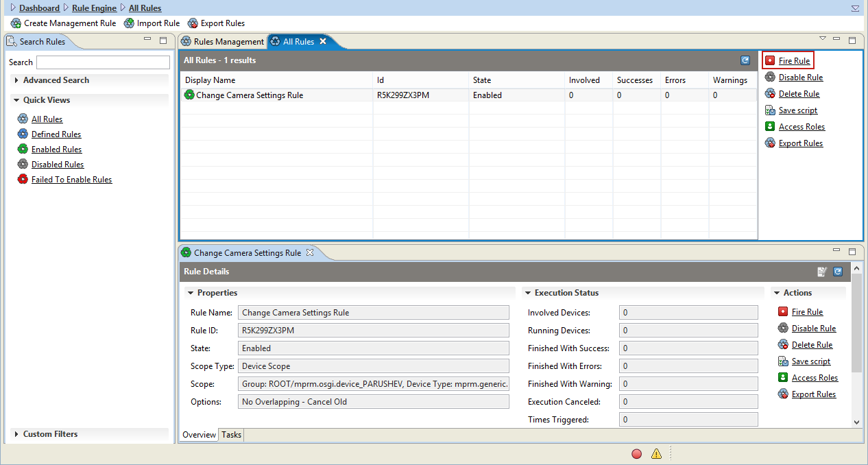Click Export Rules icon in top toolbar
The height and width of the screenshot is (465, 868).
click(x=193, y=23)
